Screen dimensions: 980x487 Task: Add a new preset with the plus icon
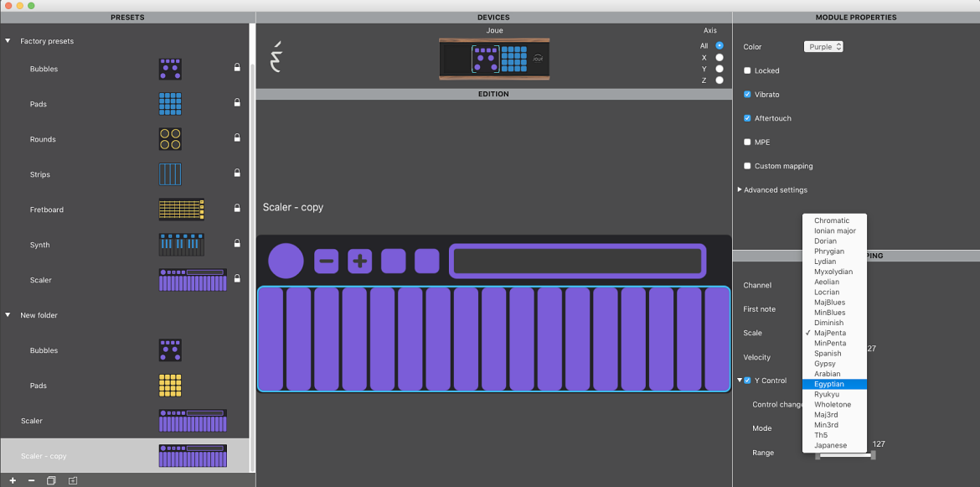coord(13,480)
